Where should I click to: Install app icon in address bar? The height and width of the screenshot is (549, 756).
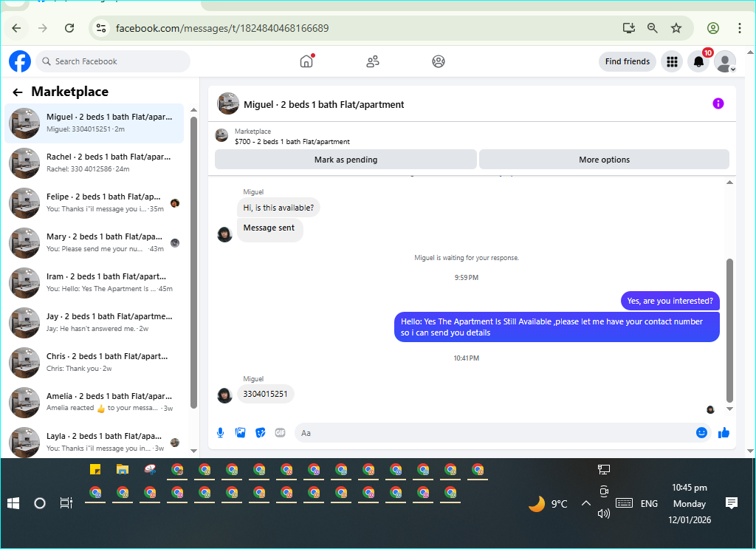629,28
